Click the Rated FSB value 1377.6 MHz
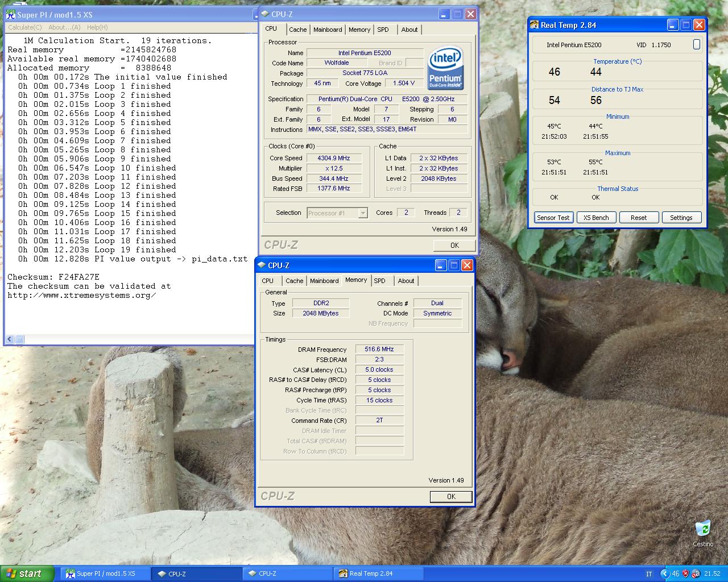The width and height of the screenshot is (728, 582). tap(334, 188)
